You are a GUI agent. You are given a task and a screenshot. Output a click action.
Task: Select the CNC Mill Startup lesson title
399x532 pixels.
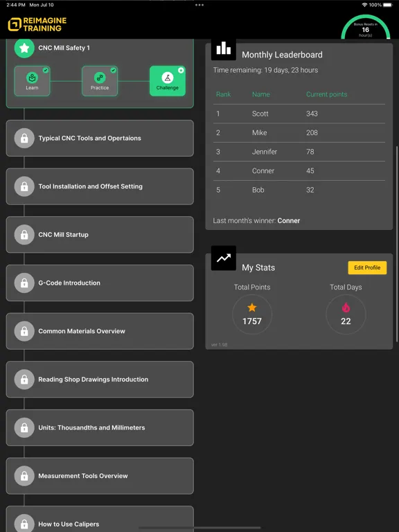63,234
